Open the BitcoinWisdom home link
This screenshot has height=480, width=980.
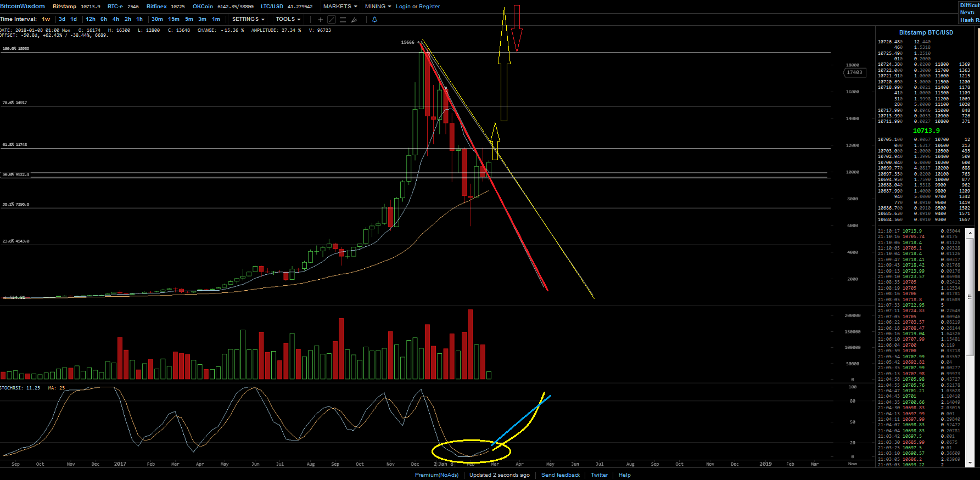23,6
